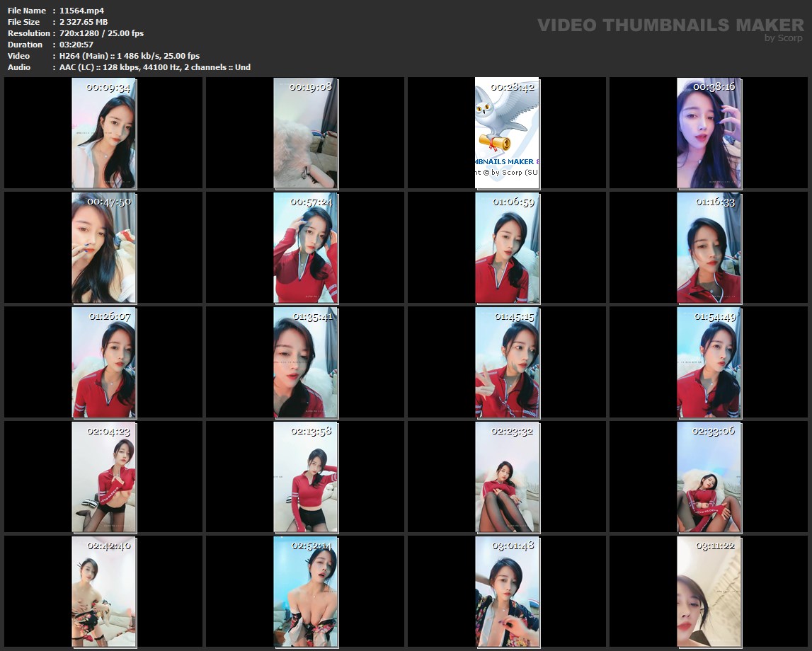
Task: Open the thumbnail at 00:57:24
Action: coord(306,248)
